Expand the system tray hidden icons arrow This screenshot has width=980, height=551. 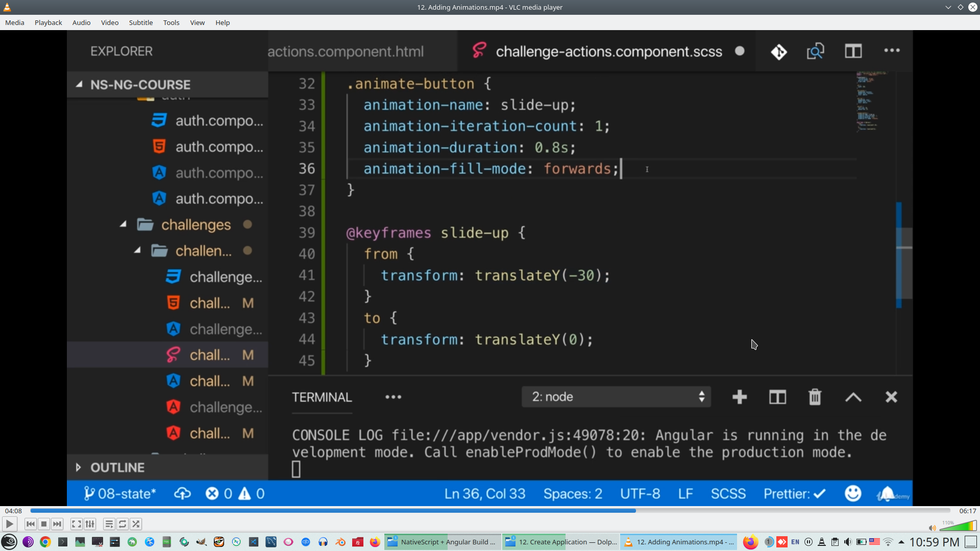[901, 542]
